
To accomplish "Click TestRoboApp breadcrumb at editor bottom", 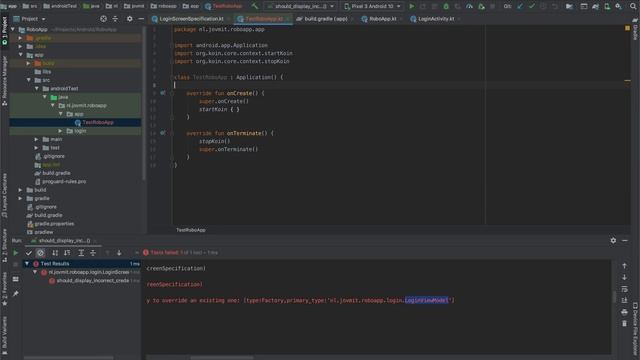I will coord(191,230).
